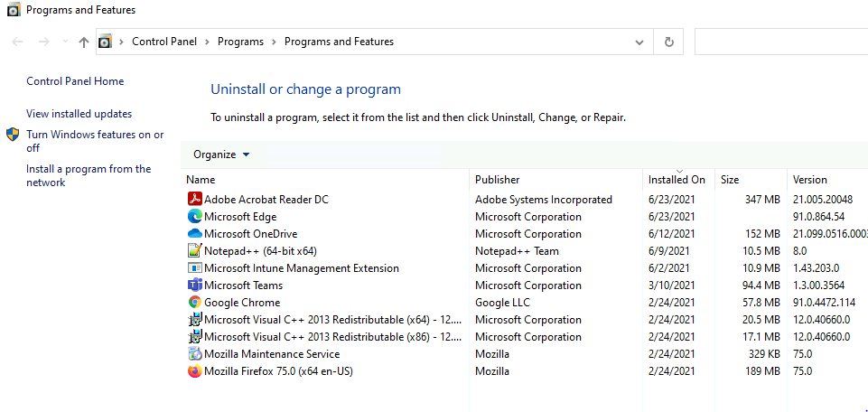Click the Microsoft Edge program icon
Viewport: 868px width, 412px height.
[x=195, y=216]
